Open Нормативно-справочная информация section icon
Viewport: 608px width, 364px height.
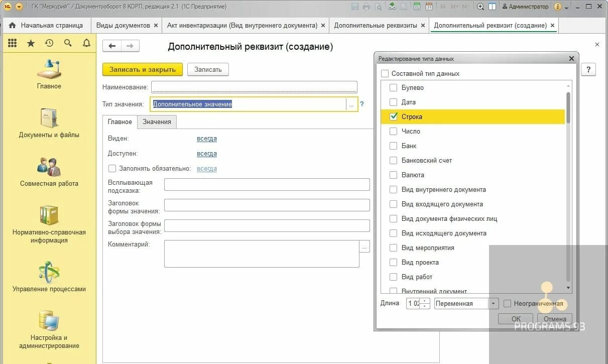(49, 215)
